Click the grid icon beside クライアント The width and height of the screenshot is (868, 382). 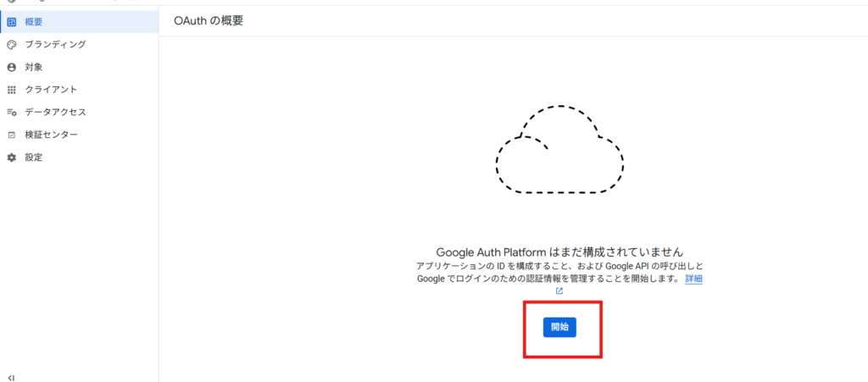pos(11,90)
